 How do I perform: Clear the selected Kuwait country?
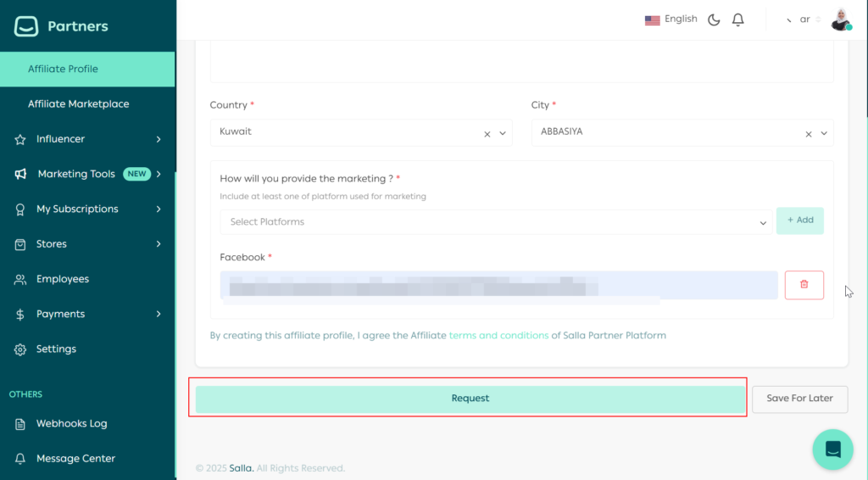[487, 133]
